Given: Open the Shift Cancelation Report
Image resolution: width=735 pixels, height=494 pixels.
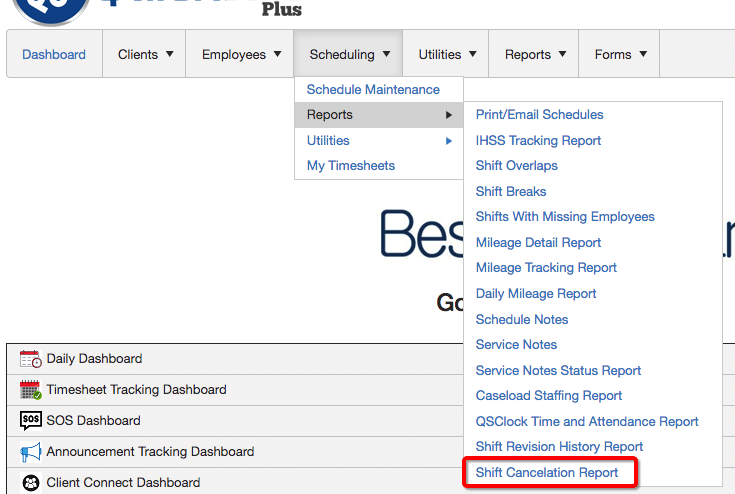Looking at the screenshot, I should point(547,472).
